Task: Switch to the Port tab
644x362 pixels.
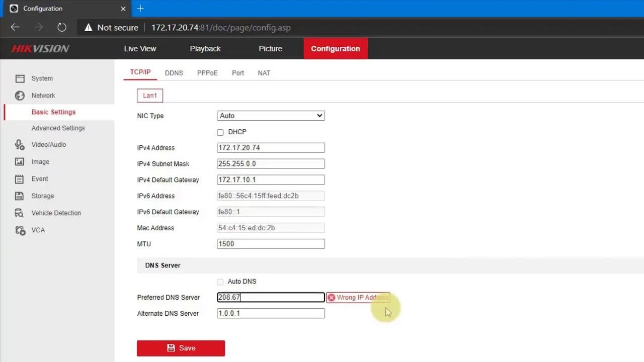Action: (x=238, y=73)
